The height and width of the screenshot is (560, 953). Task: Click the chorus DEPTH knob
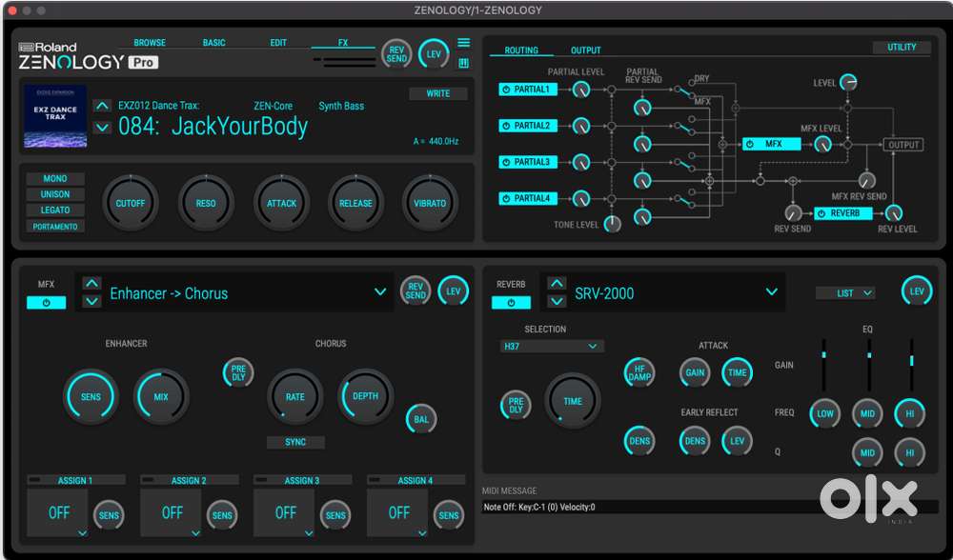(365, 396)
